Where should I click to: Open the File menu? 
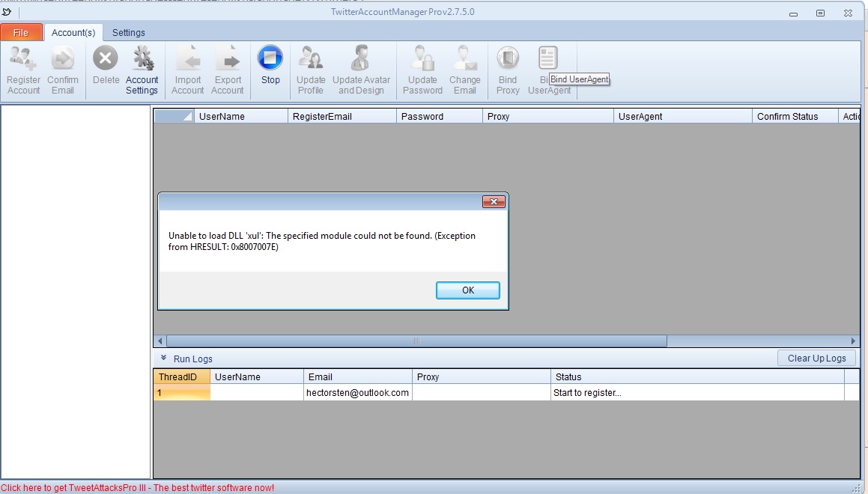21,33
